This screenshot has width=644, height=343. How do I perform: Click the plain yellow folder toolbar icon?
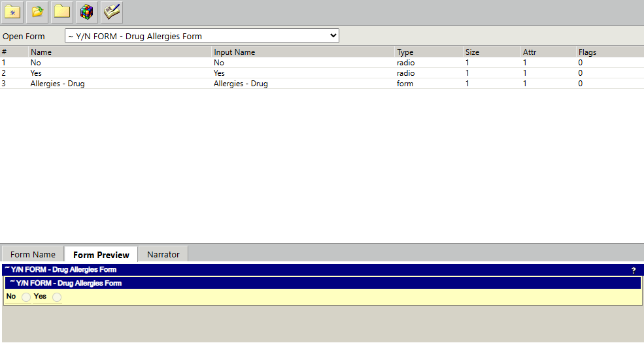pos(62,12)
